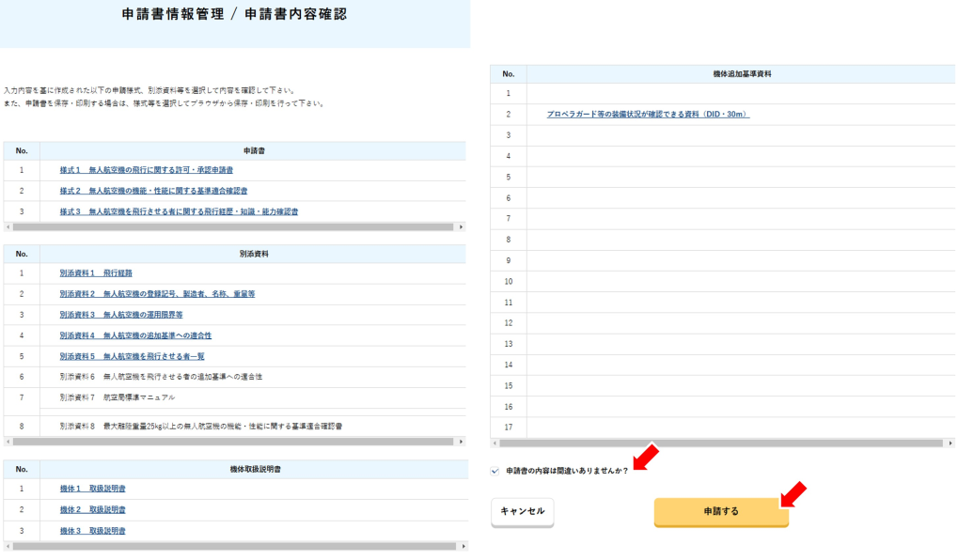Toggle 申請書の内容は間違いありませんか checkbox
This screenshot has width=958, height=560.
click(x=495, y=471)
